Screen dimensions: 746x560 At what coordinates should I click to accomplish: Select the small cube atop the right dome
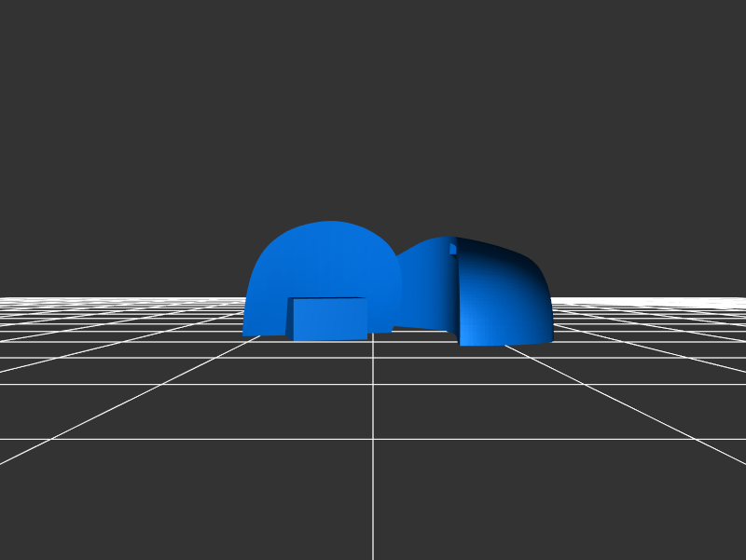point(453,249)
